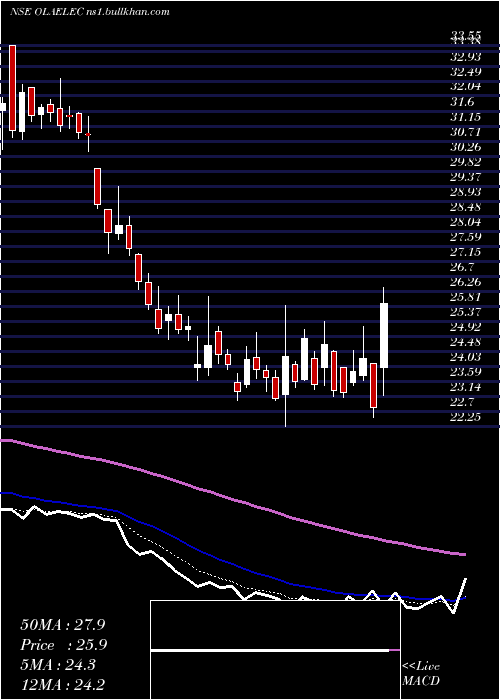Select the 26.26 price level label
The image size is (500, 700).
466,282
